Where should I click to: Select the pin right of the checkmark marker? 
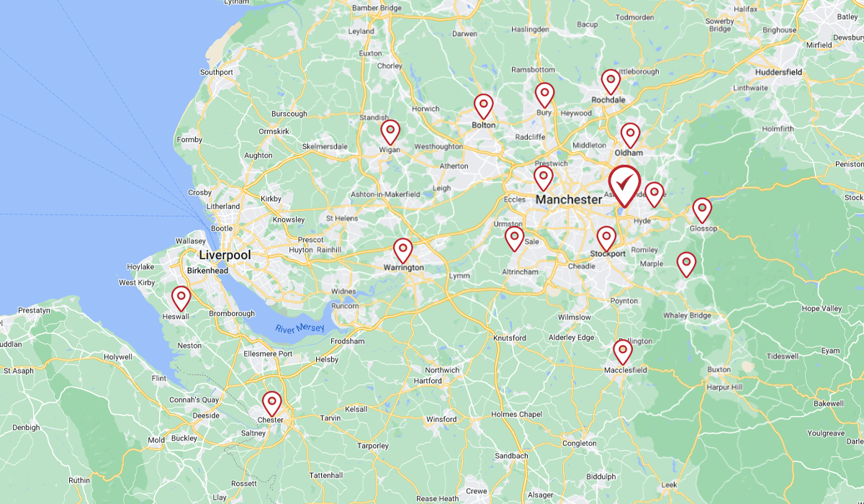pos(654,195)
